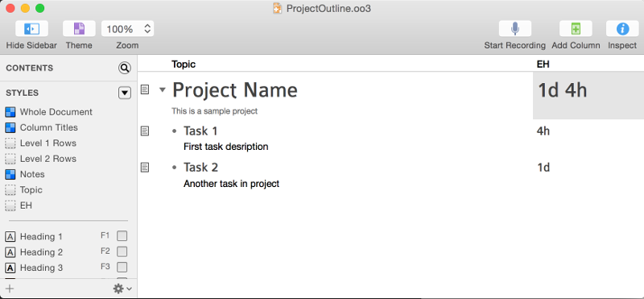The width and height of the screenshot is (644, 299).
Task: Select the Whole Document label
Action: [56, 112]
